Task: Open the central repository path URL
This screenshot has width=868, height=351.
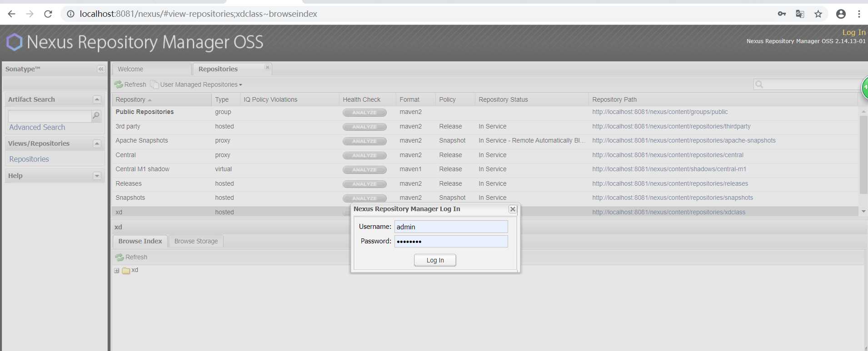Action: [x=668, y=155]
